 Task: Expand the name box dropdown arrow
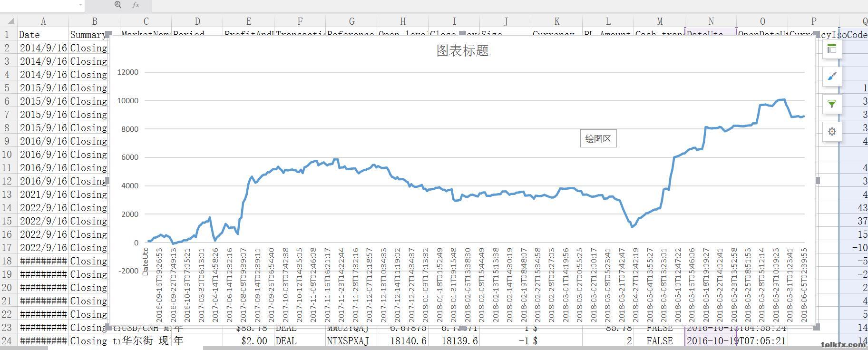coord(80,5)
